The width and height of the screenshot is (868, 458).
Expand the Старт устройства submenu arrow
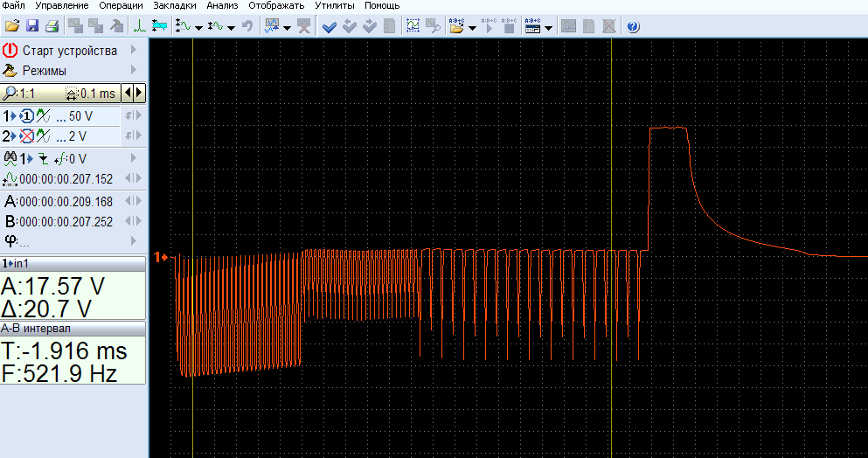point(134,50)
